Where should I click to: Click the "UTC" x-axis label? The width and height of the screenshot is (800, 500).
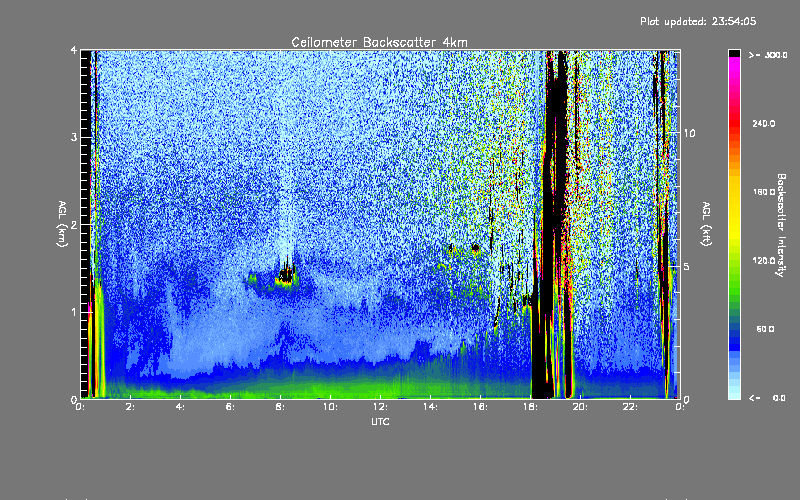pyautogui.click(x=380, y=421)
